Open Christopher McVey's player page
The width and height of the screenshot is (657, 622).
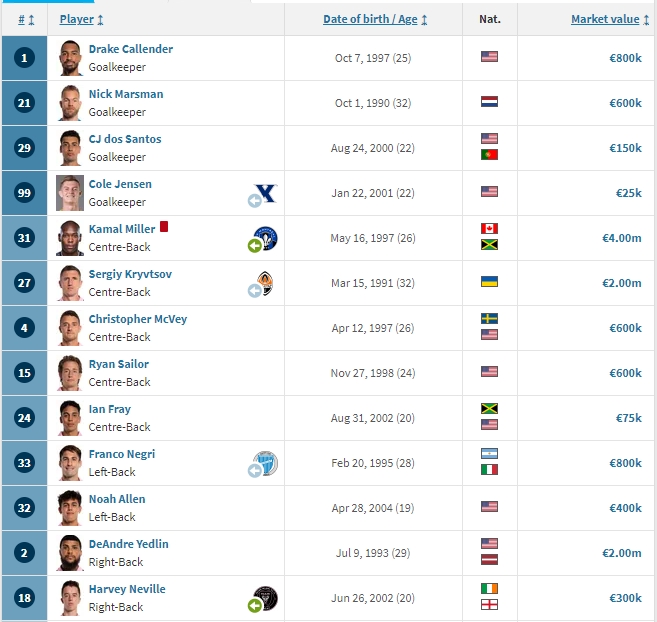coord(138,319)
